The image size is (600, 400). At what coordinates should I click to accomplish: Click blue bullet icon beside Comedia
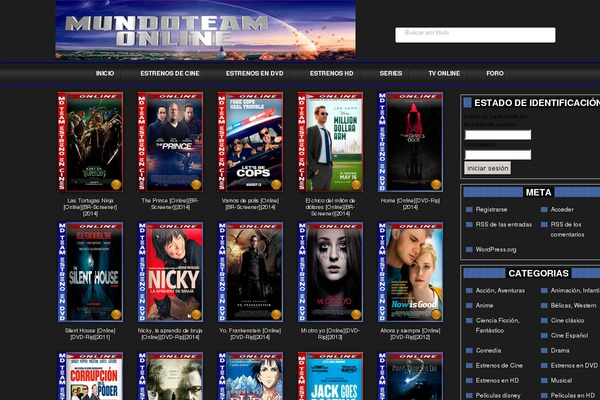[469, 350]
